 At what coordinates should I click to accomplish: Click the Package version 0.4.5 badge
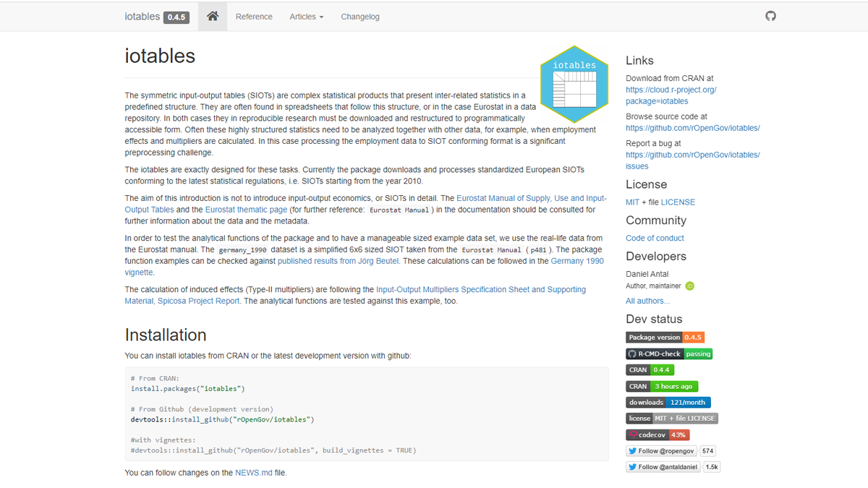[665, 337]
